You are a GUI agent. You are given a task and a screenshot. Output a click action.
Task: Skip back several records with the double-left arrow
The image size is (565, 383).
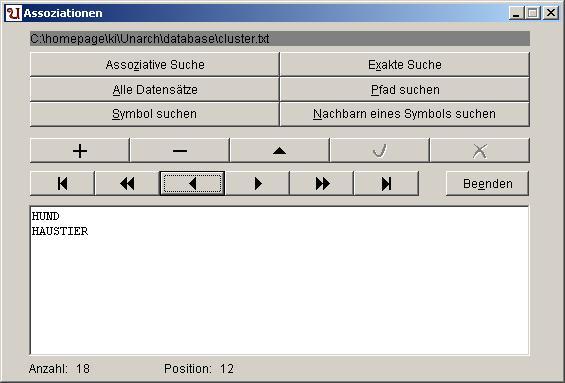[x=127, y=184]
